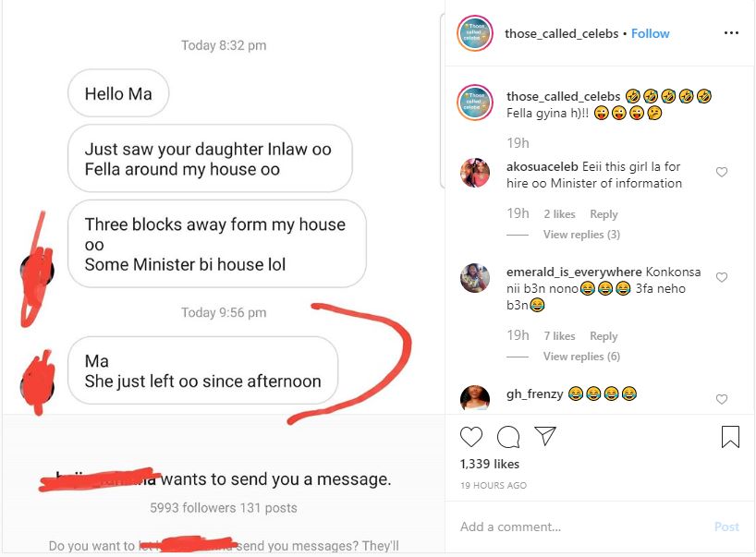Expand View replies (6) under emerald_is_everywhere

tap(581, 357)
